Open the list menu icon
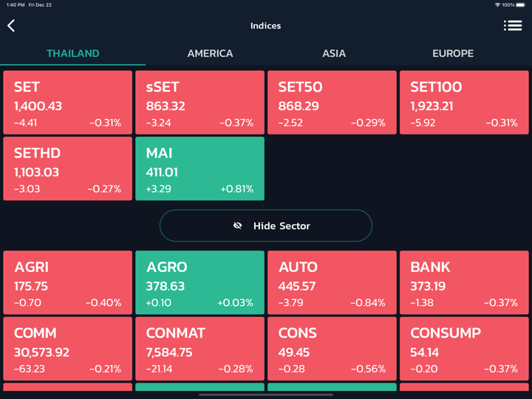Image resolution: width=532 pixels, height=399 pixels. click(x=513, y=26)
